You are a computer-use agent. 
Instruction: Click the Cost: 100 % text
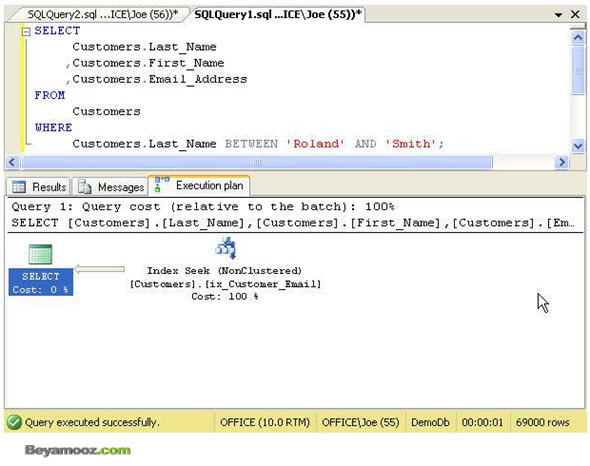coord(225,297)
